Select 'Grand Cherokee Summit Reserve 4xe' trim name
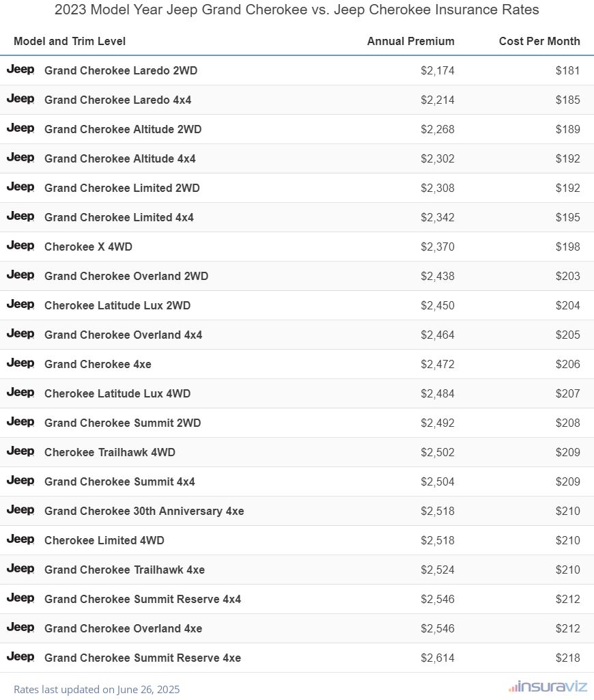 tap(143, 658)
